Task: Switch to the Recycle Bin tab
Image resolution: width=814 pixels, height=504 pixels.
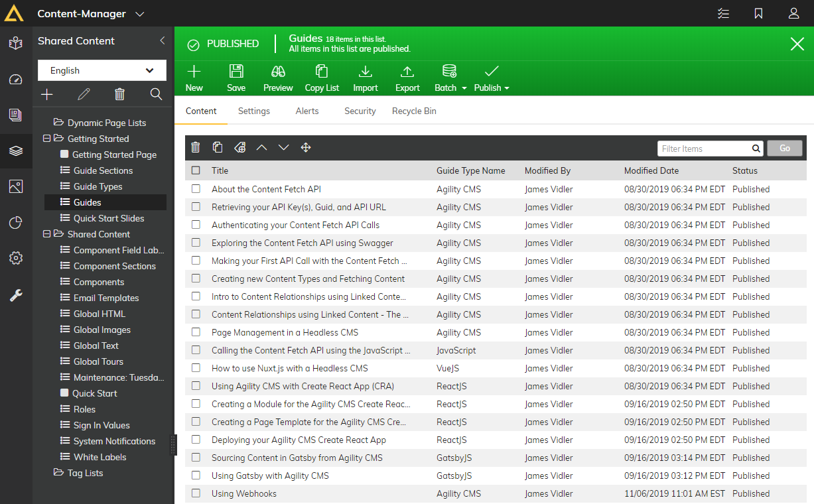Action: pyautogui.click(x=414, y=111)
